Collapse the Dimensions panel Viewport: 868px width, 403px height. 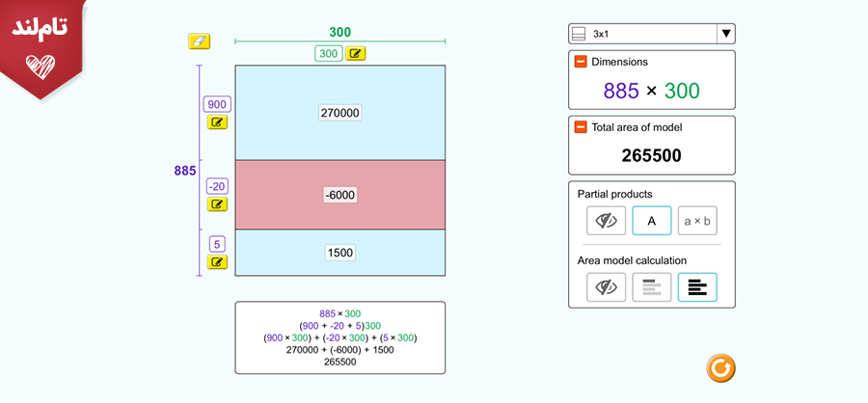click(581, 62)
